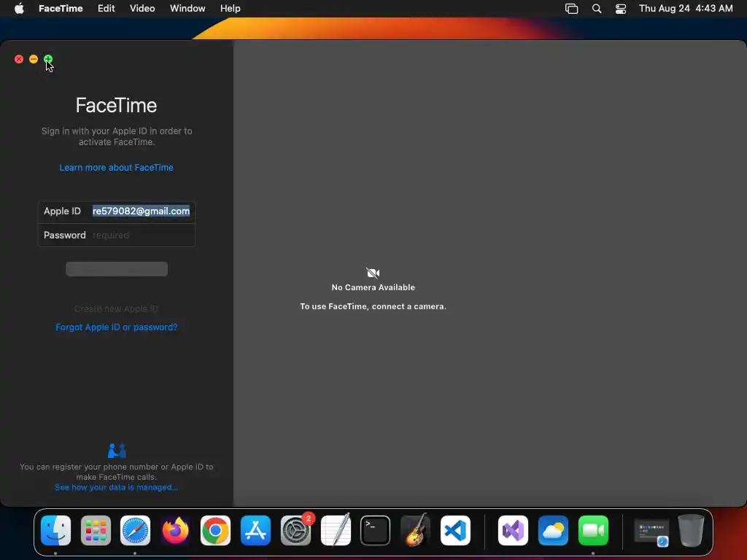This screenshot has width=747, height=560.
Task: Open Control Center from the menu bar
Action: click(x=621, y=8)
